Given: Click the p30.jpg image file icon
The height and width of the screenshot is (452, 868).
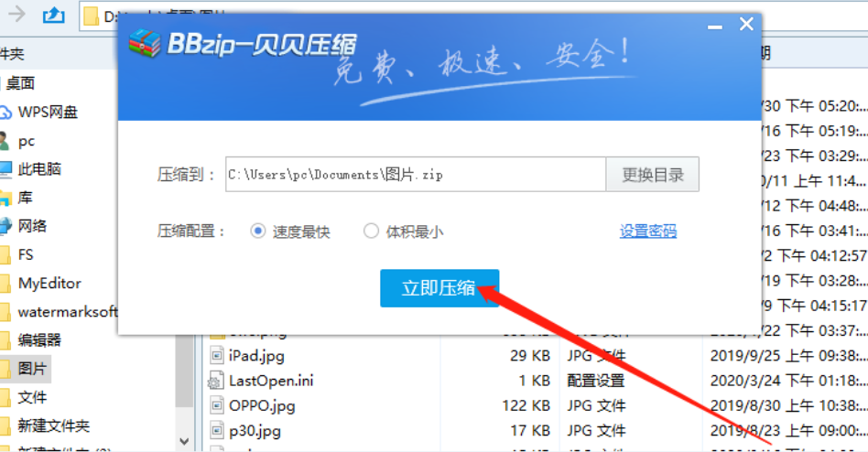Looking at the screenshot, I should (216, 430).
